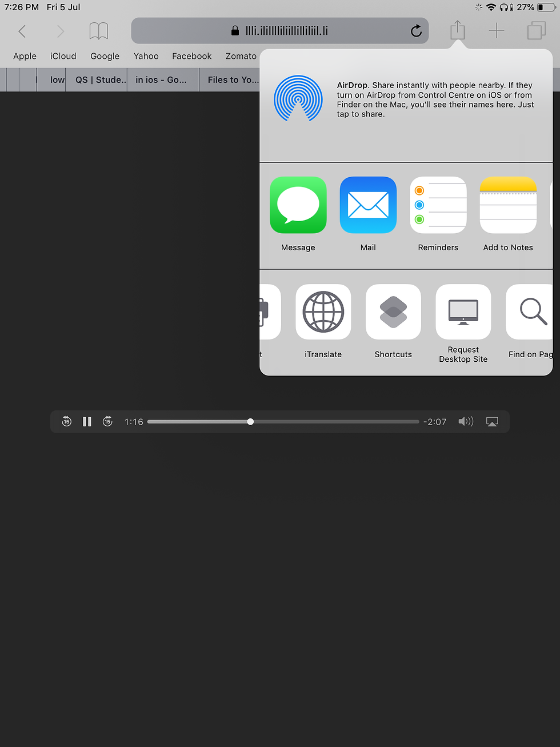Tap the Share icon in toolbar

[458, 30]
